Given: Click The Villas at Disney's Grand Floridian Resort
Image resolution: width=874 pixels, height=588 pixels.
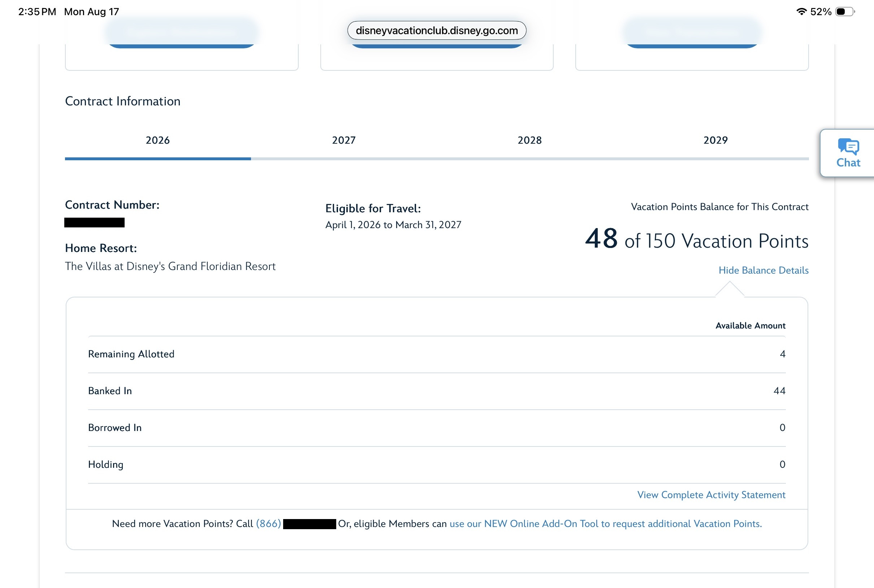Looking at the screenshot, I should 170,266.
